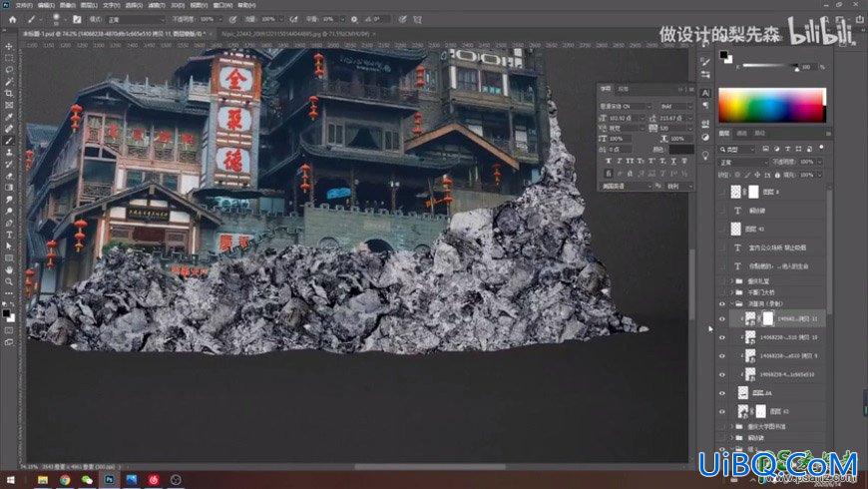Select the Hand tool
The height and width of the screenshot is (489, 868).
point(9,269)
